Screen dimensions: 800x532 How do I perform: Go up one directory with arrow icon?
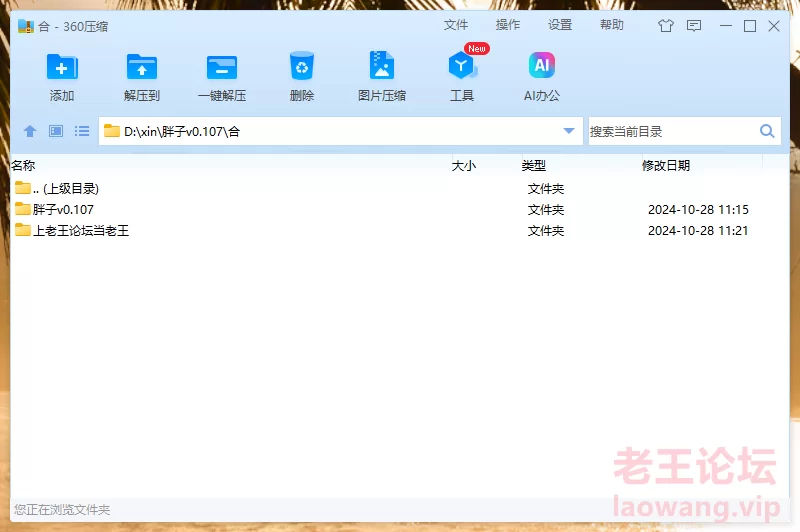[x=30, y=131]
